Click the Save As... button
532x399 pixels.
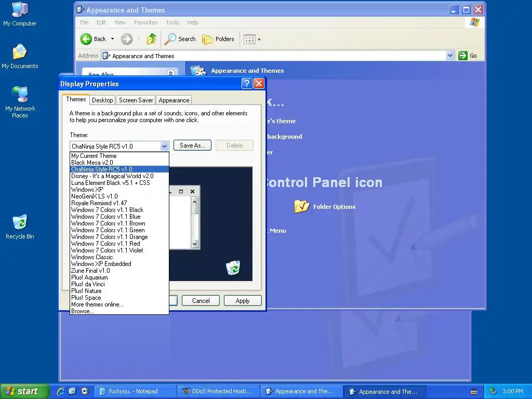[192, 145]
